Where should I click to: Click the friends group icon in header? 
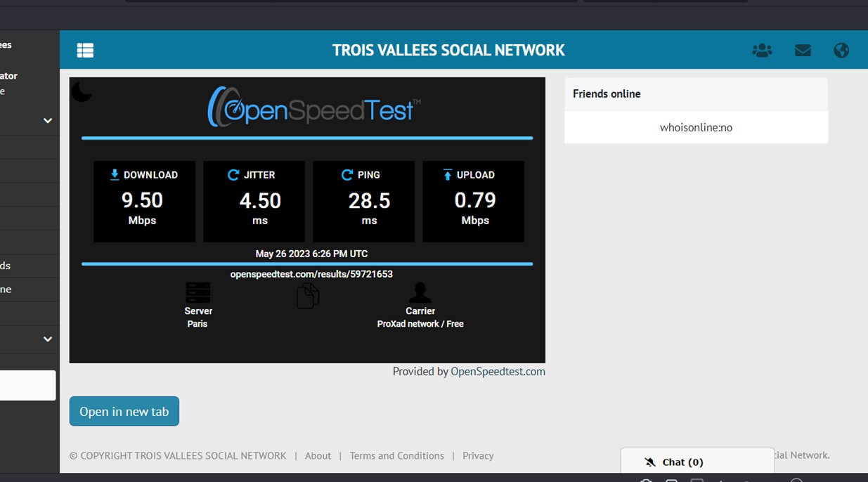[762, 50]
